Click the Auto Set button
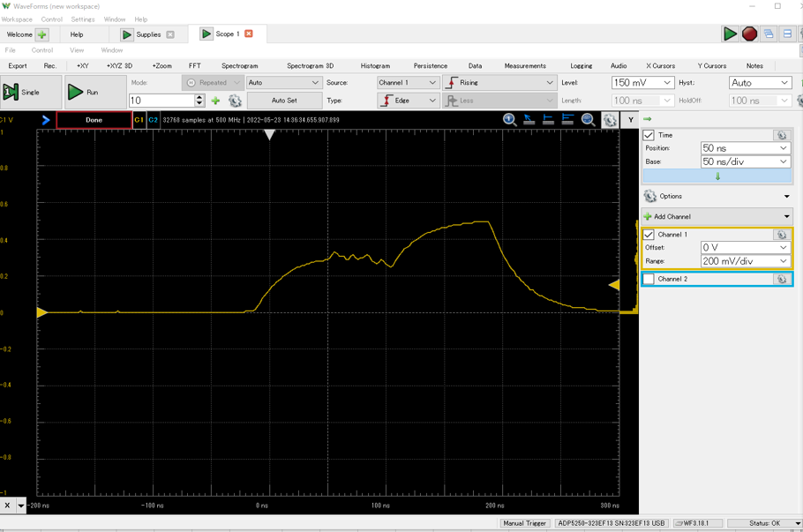This screenshot has width=803, height=532. pos(284,101)
